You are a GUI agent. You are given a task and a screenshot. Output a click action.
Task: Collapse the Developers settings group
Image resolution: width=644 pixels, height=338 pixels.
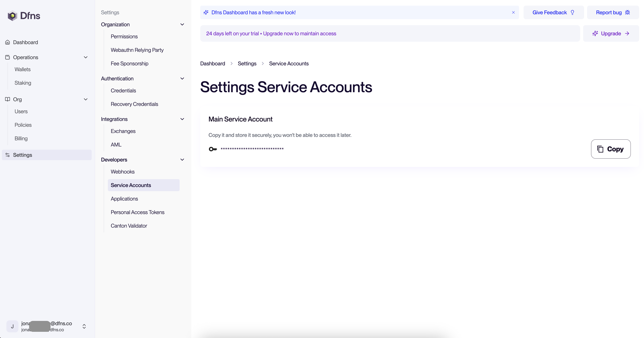[182, 160]
